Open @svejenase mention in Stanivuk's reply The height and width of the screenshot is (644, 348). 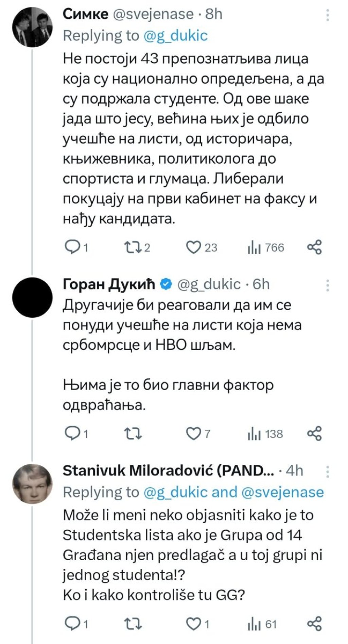[283, 492]
